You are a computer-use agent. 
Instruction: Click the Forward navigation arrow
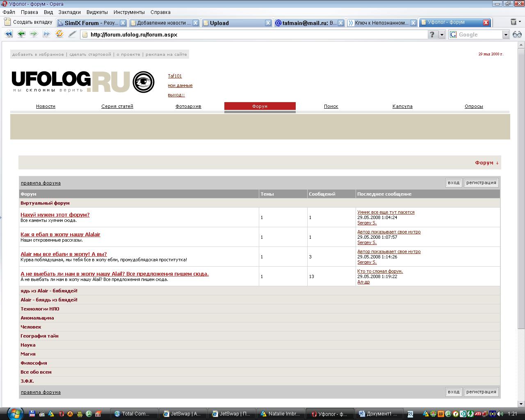click(34, 34)
